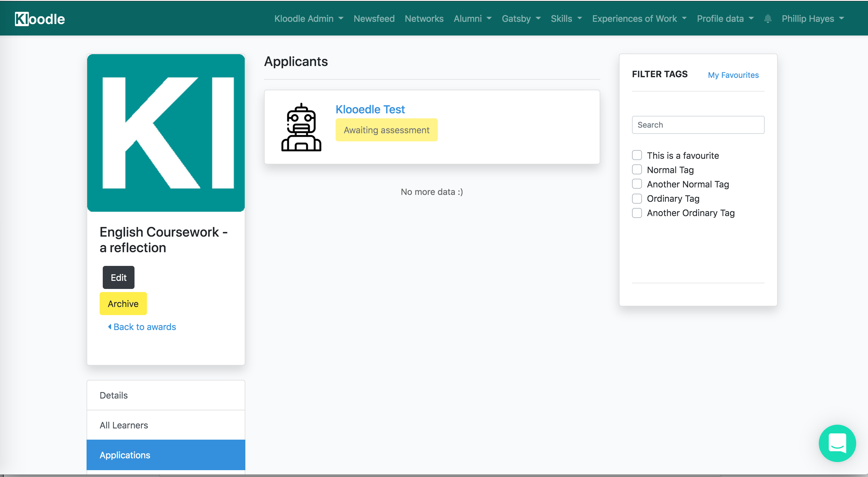Select the Applications tab
The image size is (868, 477).
point(166,455)
